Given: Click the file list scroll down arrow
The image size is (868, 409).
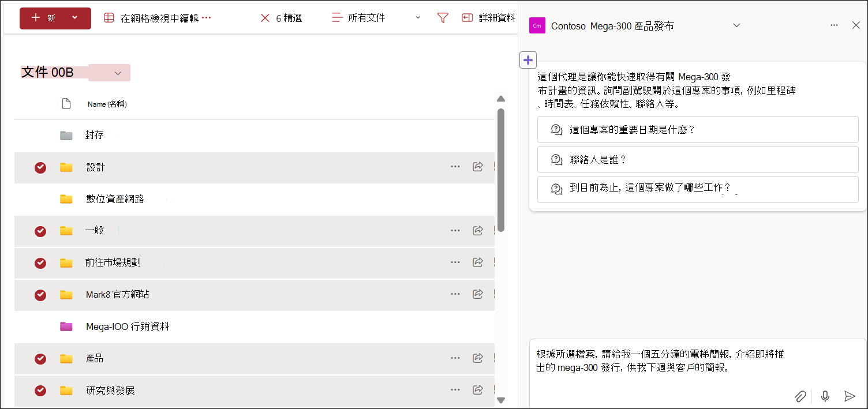Looking at the screenshot, I should tap(501, 400).
